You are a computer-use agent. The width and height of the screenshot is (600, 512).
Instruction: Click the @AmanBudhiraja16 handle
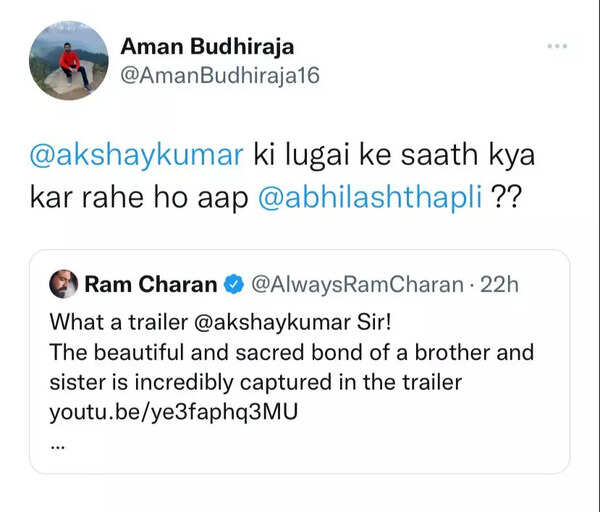coord(219,75)
